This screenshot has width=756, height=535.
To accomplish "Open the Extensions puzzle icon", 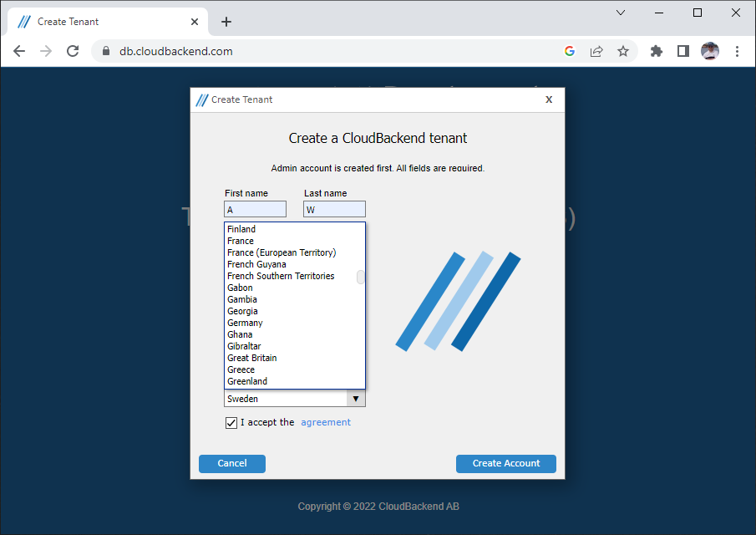I will (657, 51).
